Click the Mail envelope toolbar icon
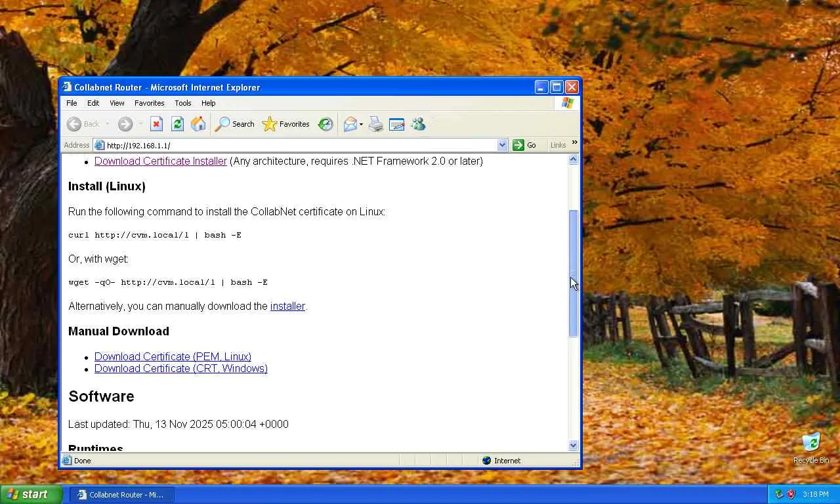 (x=350, y=124)
